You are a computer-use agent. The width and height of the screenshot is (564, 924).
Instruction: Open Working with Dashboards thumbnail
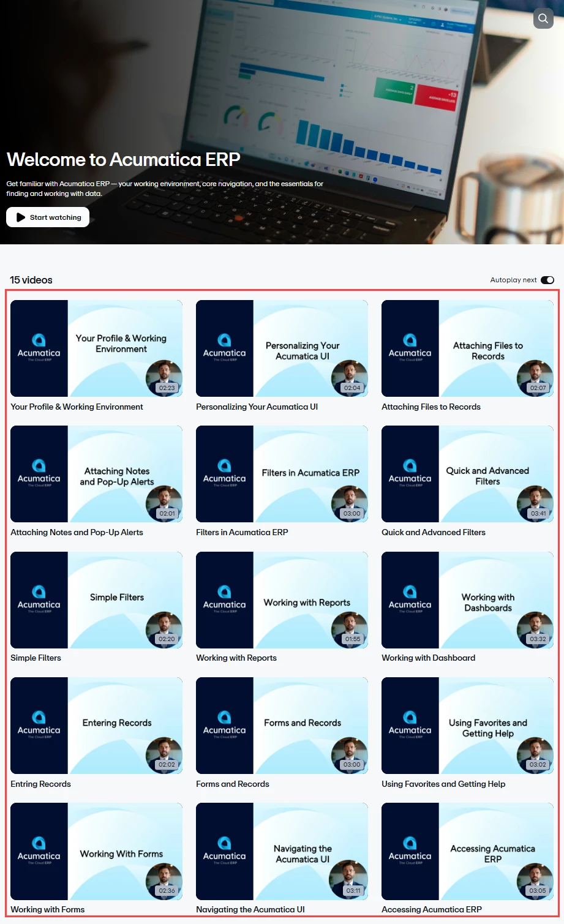(x=467, y=600)
